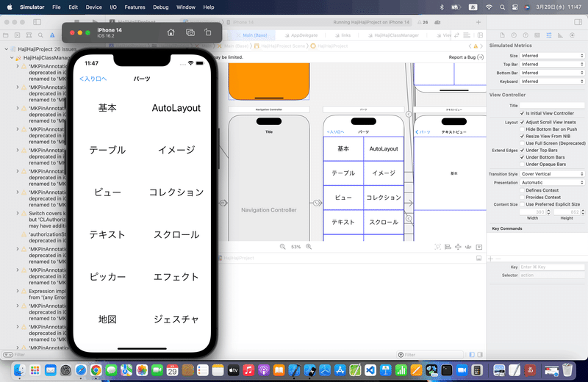Switch to the AppDelegate editor tab

pos(301,35)
